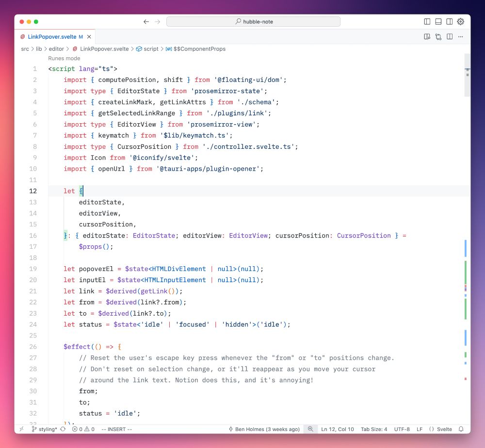This screenshot has width=485, height=448.
Task: Open the src breadcrumb
Action: pyautogui.click(x=25, y=49)
